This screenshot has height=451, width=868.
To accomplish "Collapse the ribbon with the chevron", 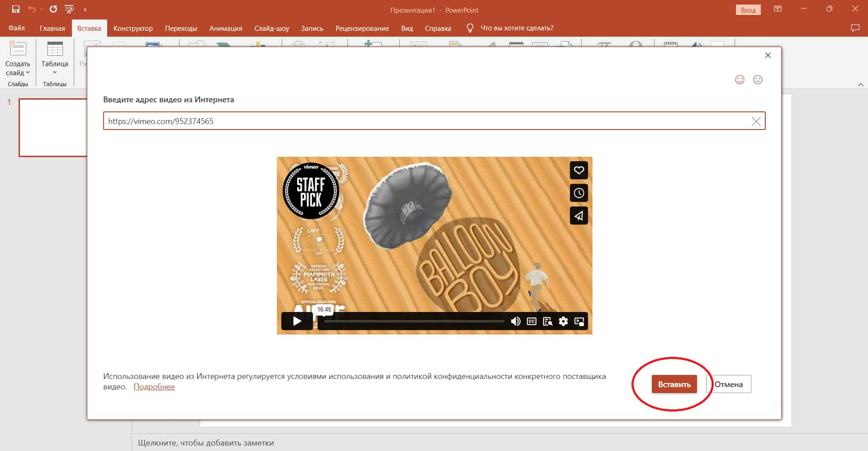I will pyautogui.click(x=860, y=85).
